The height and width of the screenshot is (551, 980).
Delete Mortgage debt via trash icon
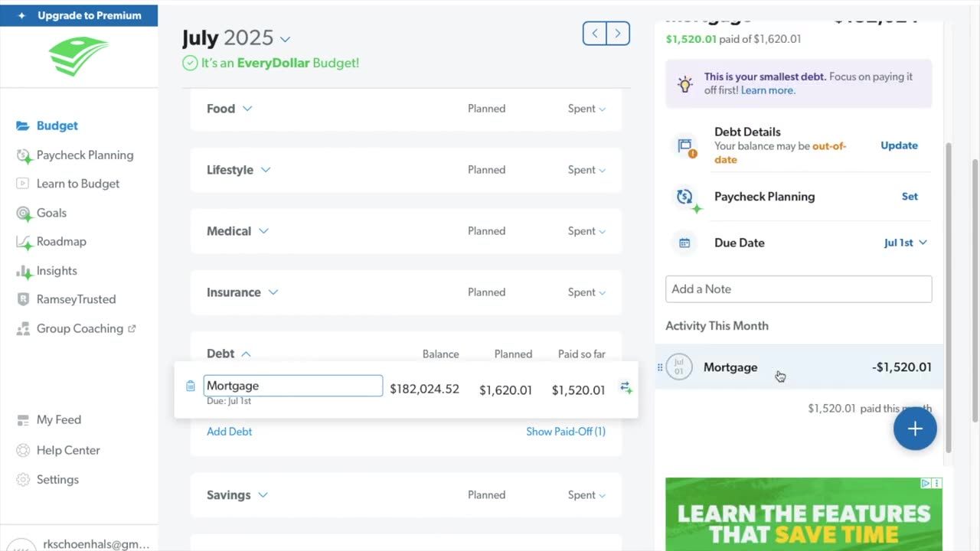tap(191, 386)
